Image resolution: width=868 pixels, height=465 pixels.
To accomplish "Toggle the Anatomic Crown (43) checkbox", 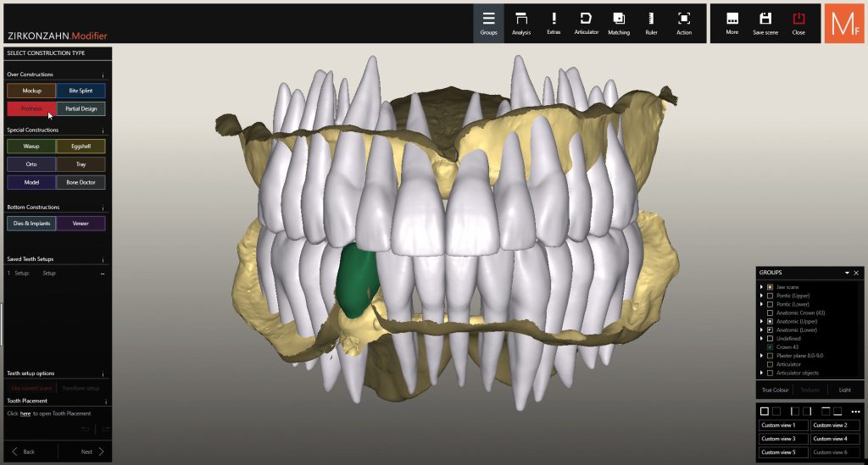I will (770, 313).
